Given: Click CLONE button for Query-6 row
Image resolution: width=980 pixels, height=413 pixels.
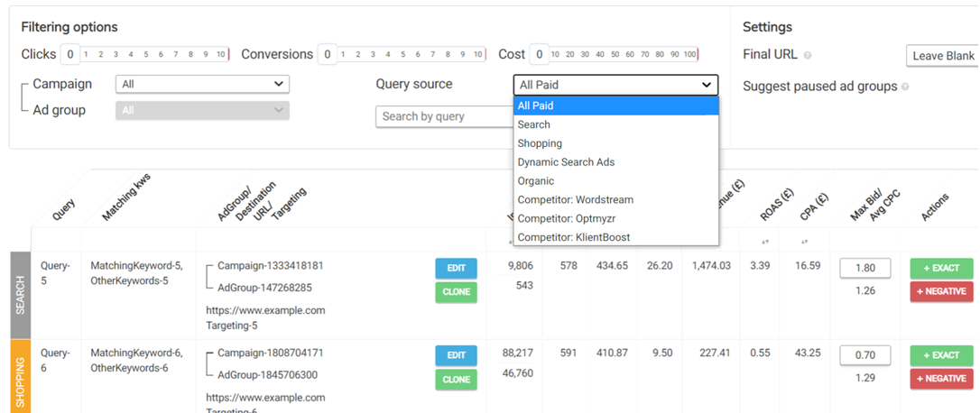Looking at the screenshot, I should click(456, 380).
